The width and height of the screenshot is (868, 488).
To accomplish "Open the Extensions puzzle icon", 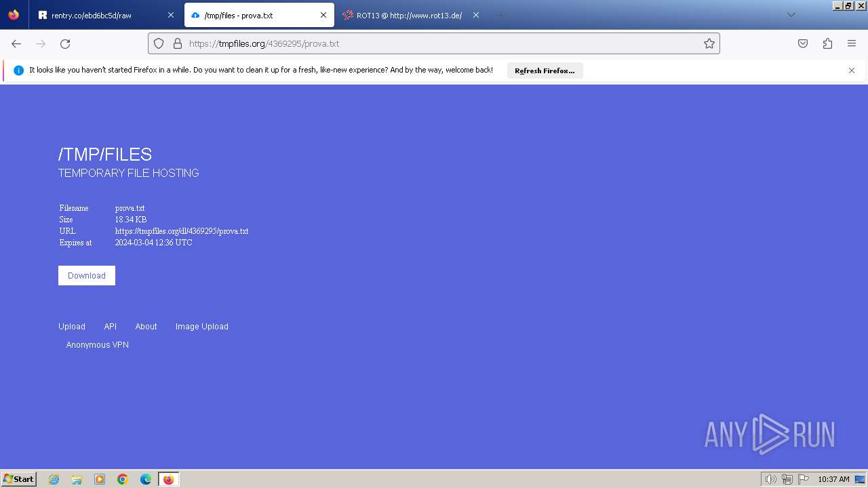I will pos(827,43).
